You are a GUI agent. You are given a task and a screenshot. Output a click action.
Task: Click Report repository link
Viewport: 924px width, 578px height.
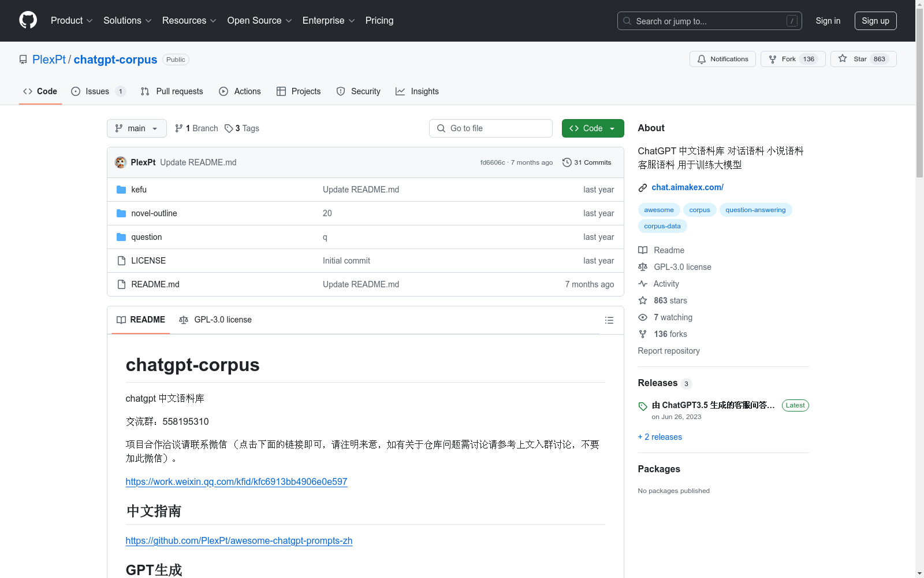(x=669, y=351)
